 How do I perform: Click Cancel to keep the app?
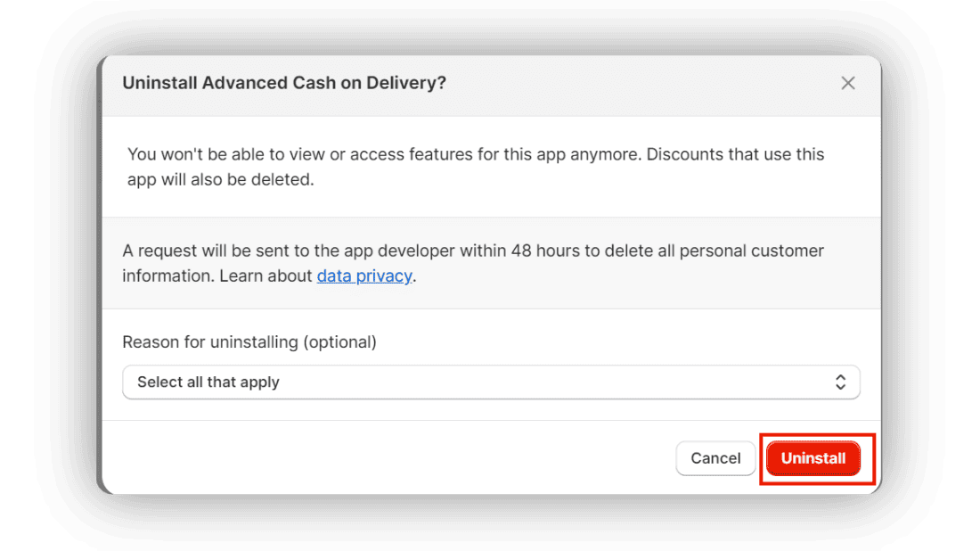click(715, 458)
